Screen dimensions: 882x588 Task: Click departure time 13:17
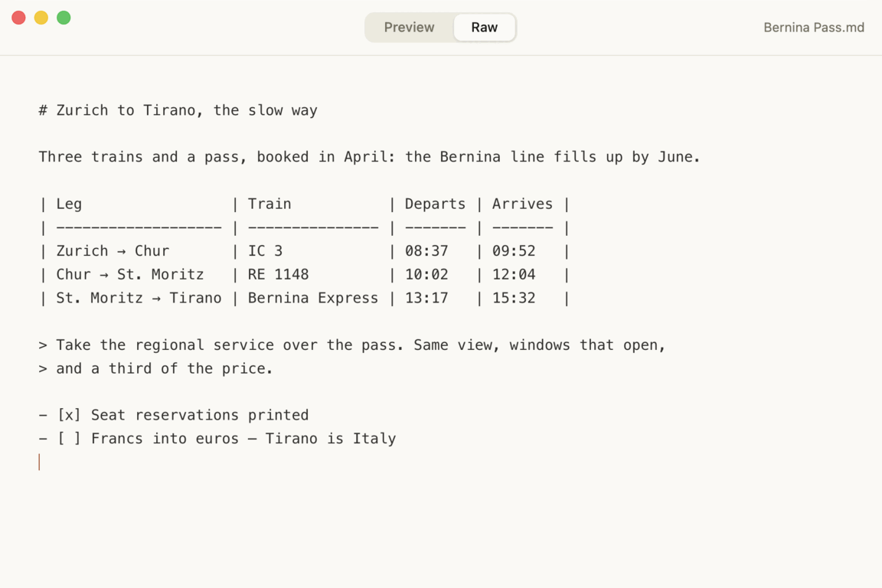(426, 299)
